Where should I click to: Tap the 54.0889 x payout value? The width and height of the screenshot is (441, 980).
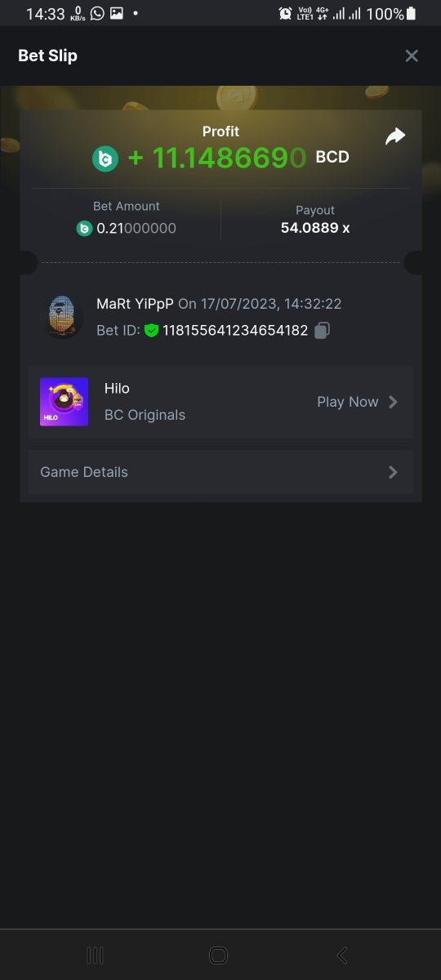[315, 228]
